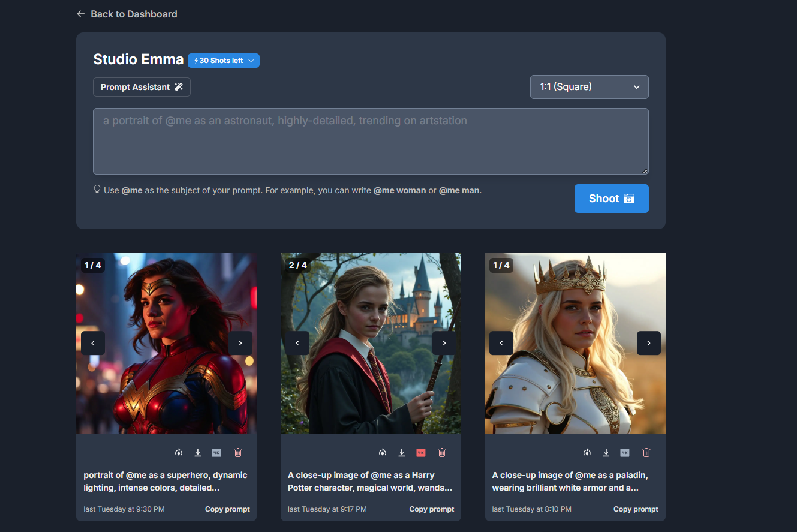Regenerate the Harry Potter image
Image resolution: width=797 pixels, height=532 pixels.
383,453
